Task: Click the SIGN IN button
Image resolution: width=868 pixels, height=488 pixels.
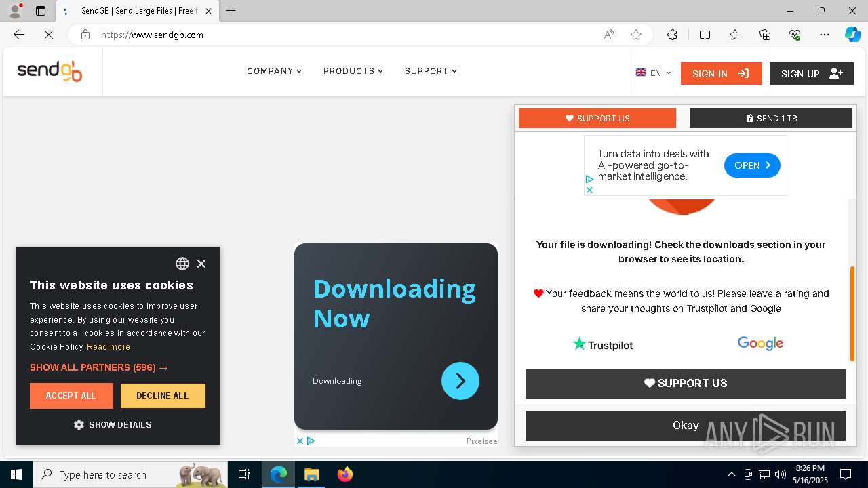Action: (721, 73)
